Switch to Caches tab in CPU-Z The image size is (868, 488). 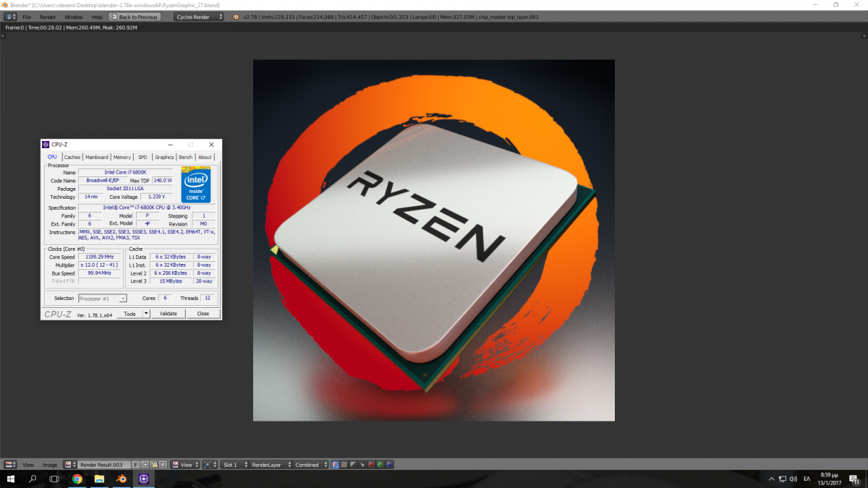[72, 157]
